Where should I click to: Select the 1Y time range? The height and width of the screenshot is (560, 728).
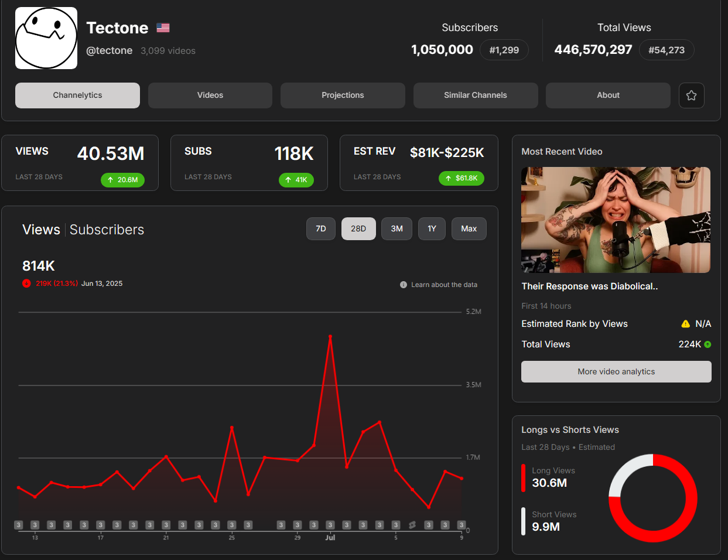[432, 229]
